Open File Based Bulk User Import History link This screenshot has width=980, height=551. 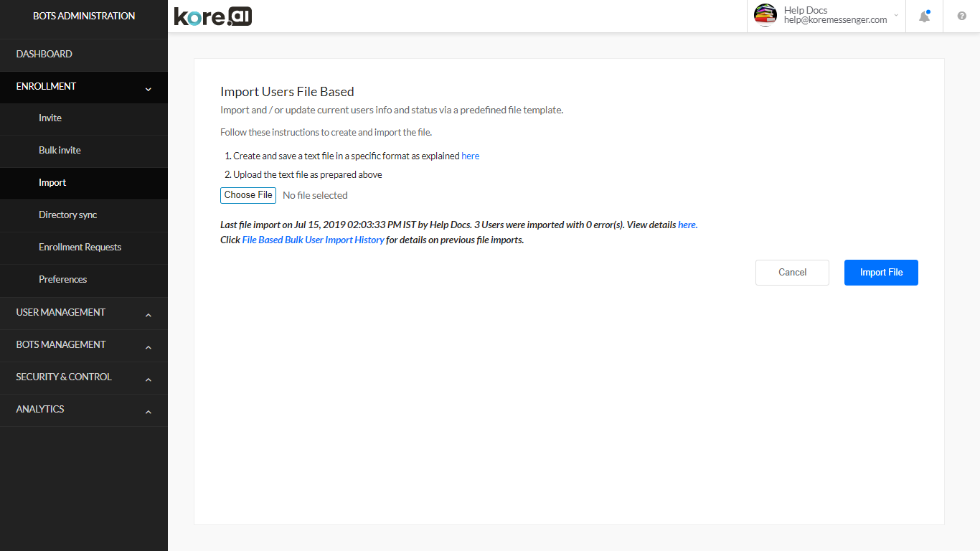(313, 240)
